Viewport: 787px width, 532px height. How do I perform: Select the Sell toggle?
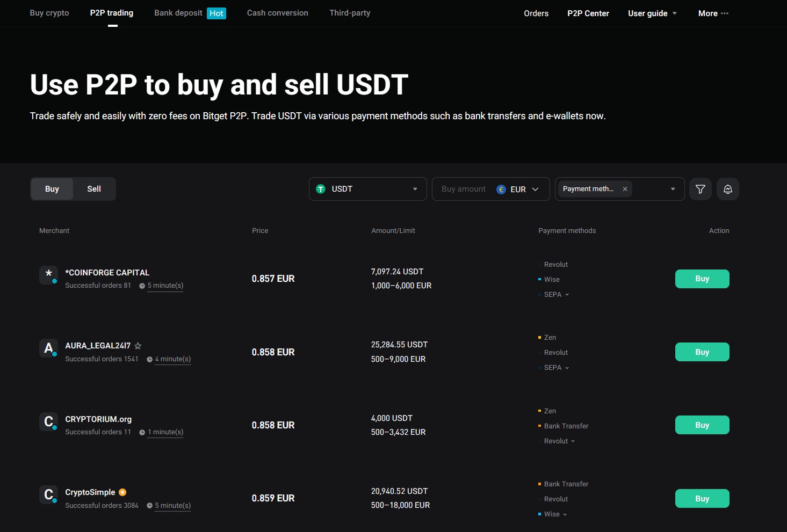pyautogui.click(x=94, y=189)
